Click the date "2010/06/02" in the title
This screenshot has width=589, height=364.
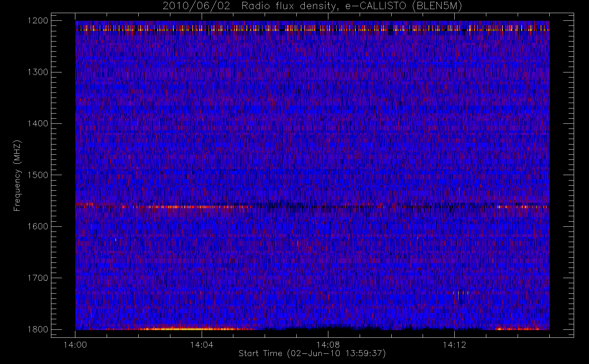pos(196,6)
